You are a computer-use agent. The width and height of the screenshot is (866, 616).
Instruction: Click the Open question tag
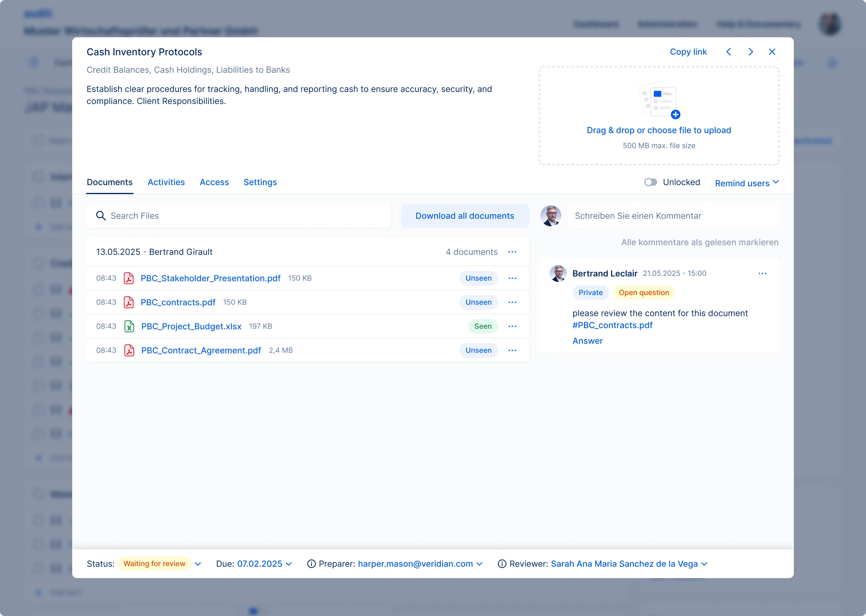tap(643, 292)
